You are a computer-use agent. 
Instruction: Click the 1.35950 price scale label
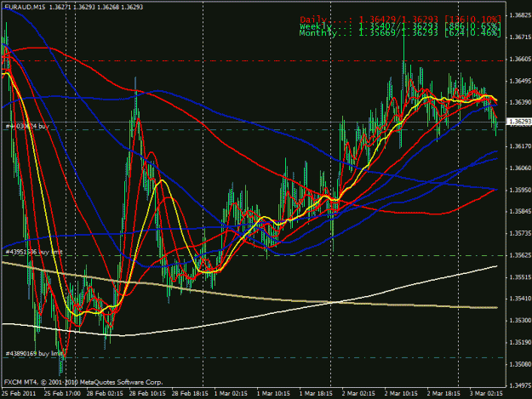[520, 190]
